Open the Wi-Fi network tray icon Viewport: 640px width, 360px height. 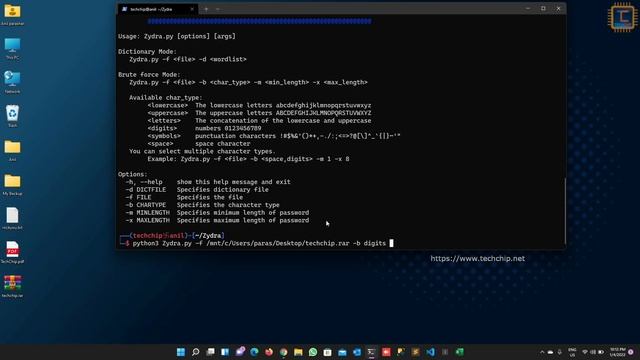tap(585, 352)
